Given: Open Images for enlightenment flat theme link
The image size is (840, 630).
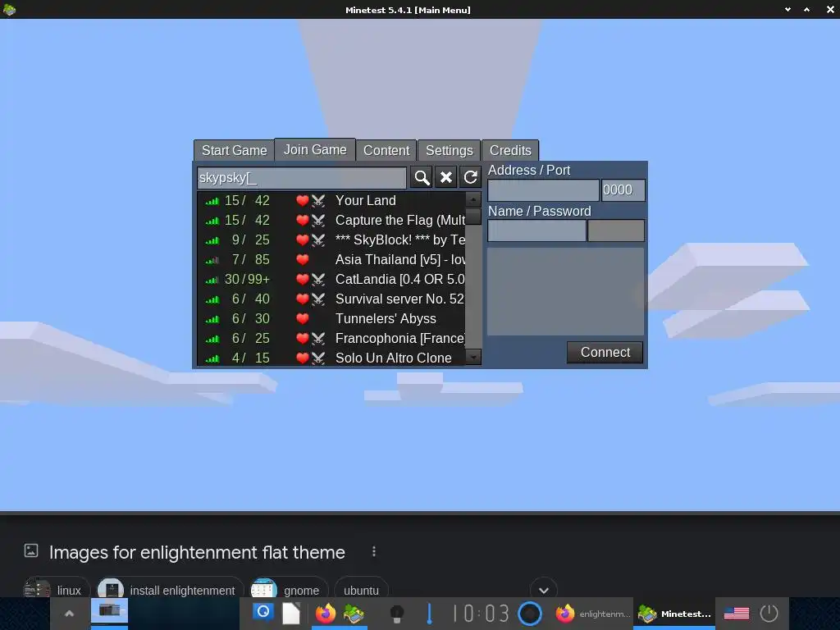Looking at the screenshot, I should [x=197, y=552].
